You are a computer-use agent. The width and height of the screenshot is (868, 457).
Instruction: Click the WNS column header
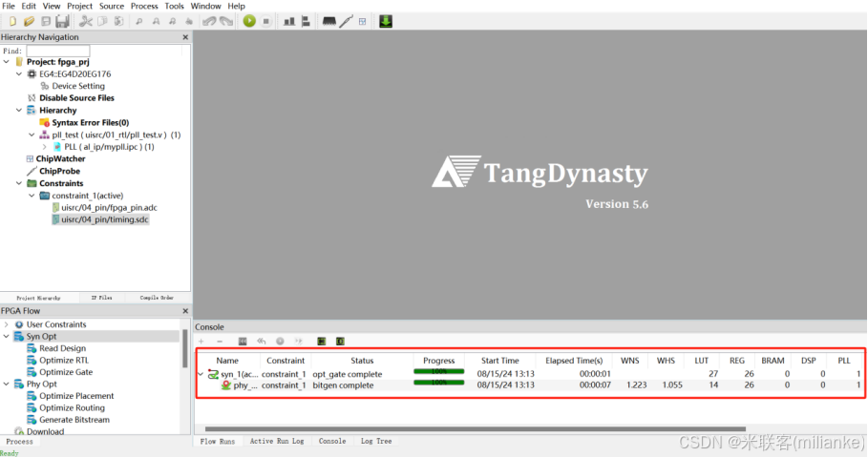click(630, 361)
